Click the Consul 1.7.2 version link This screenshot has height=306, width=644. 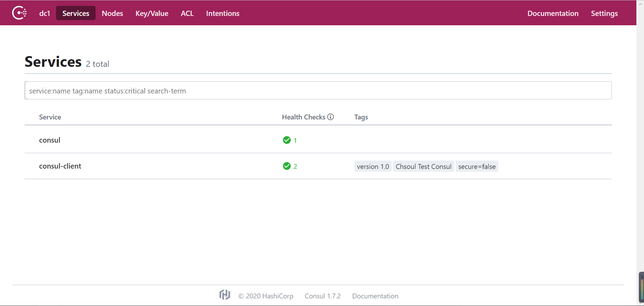coord(323,296)
